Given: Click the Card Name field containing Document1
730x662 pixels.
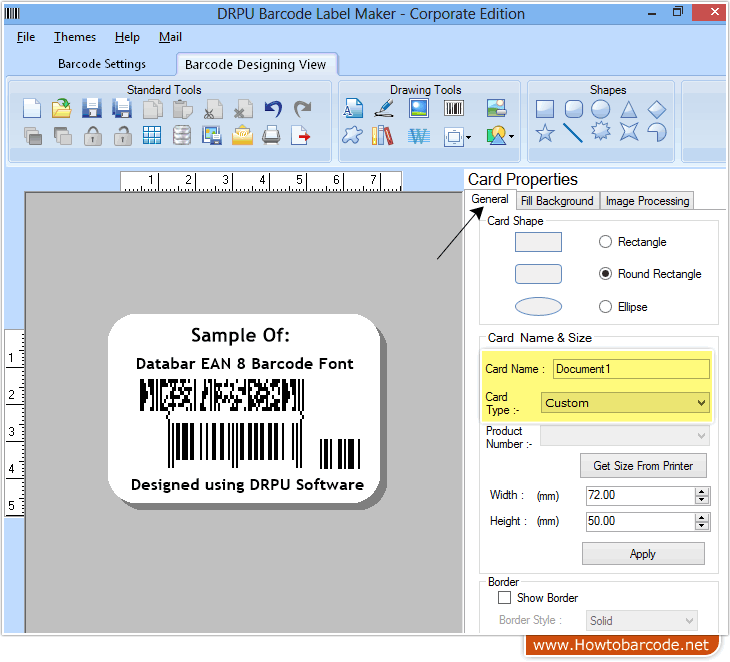Looking at the screenshot, I should 631,369.
